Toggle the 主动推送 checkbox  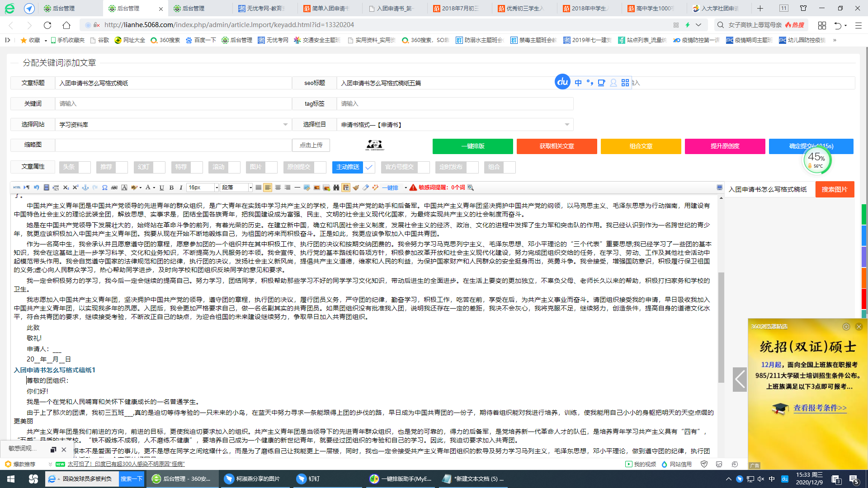click(369, 167)
